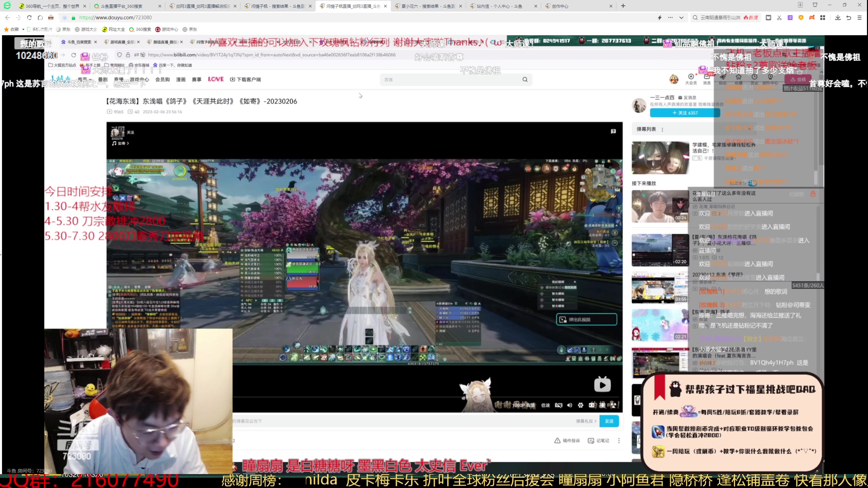Click the uploader avatar beside 一三一点四
This screenshot has height=488, width=868.
click(639, 105)
